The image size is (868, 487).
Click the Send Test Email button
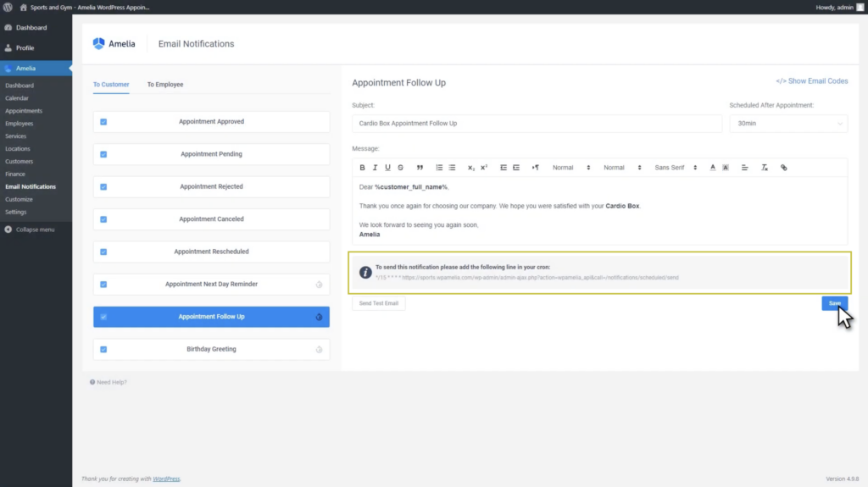pos(379,303)
